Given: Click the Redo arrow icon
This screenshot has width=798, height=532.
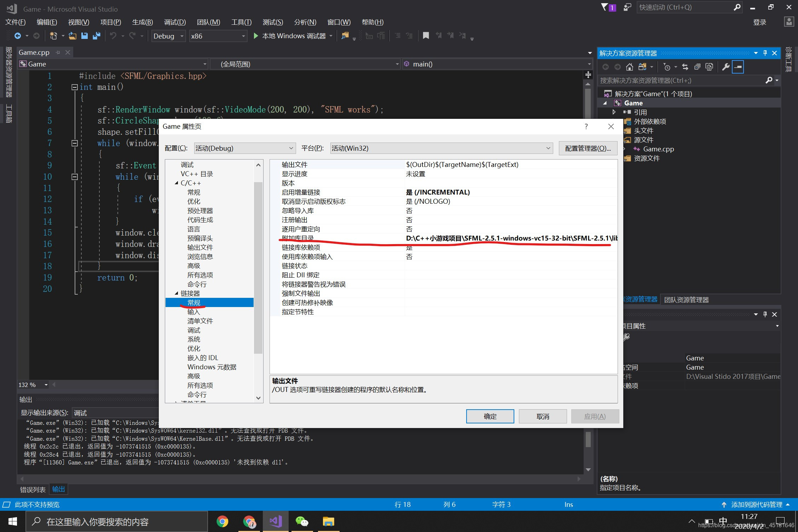Looking at the screenshot, I should tap(132, 36).
